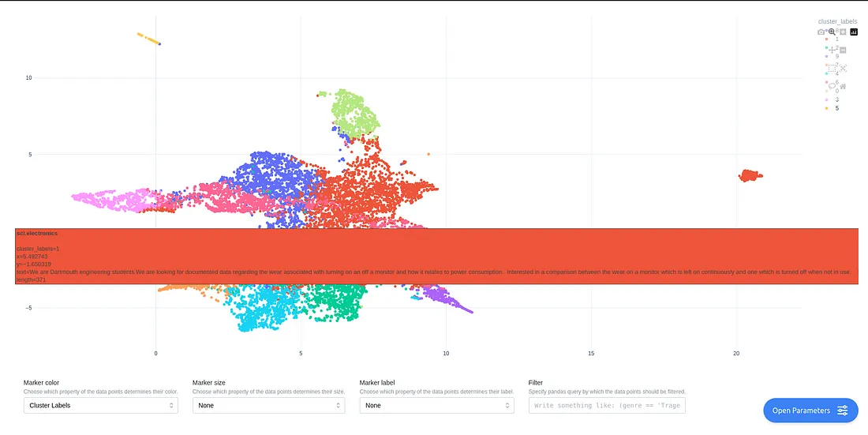Click the x=5.492743 tooltip value
Viewport: 868px width, 435px height.
pos(32,257)
